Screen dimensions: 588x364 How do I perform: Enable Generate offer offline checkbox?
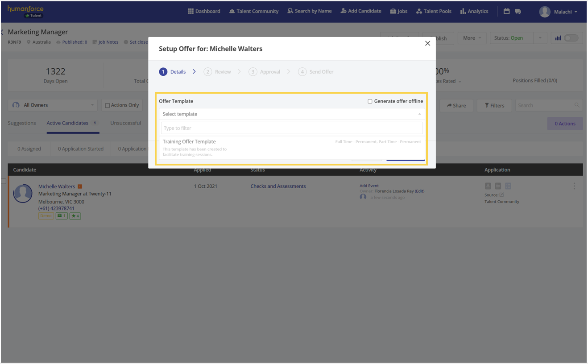click(370, 101)
